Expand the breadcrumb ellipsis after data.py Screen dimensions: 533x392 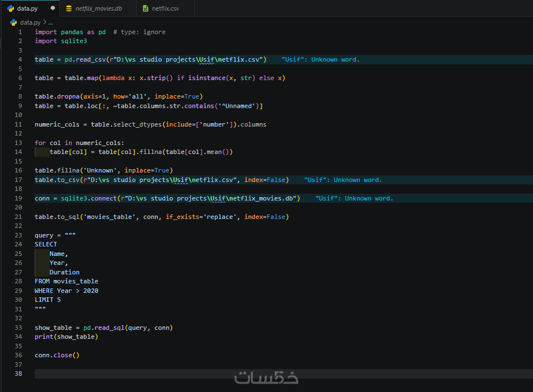coord(50,22)
